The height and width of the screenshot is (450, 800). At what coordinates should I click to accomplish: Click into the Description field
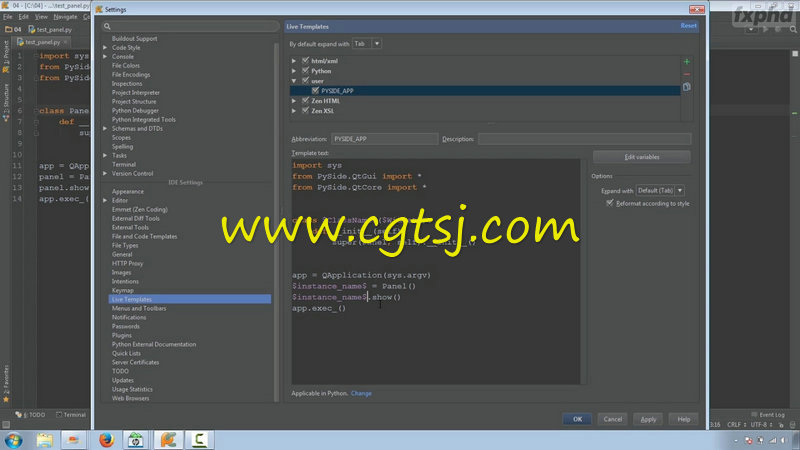(585, 139)
